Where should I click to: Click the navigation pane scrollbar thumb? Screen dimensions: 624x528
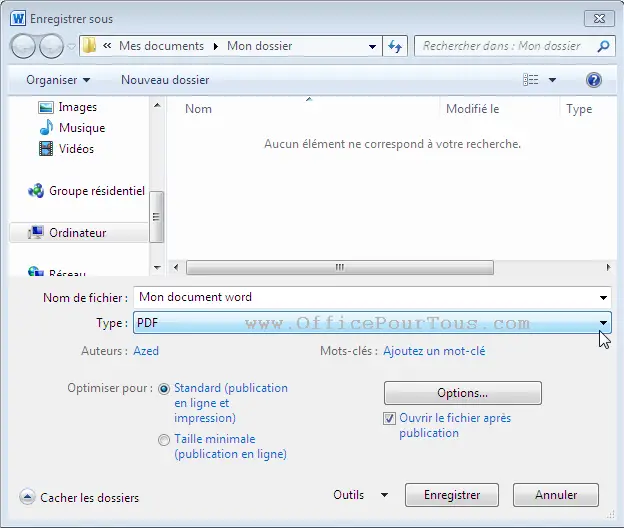point(156,216)
